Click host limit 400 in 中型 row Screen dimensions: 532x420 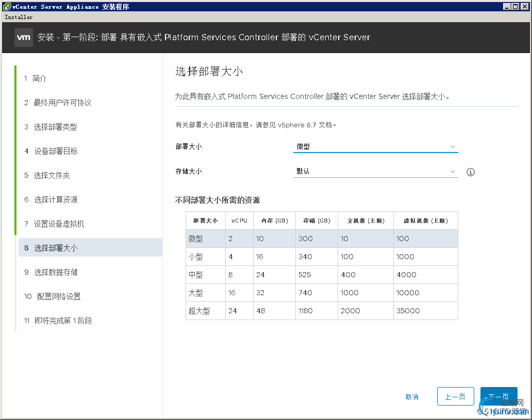point(348,275)
